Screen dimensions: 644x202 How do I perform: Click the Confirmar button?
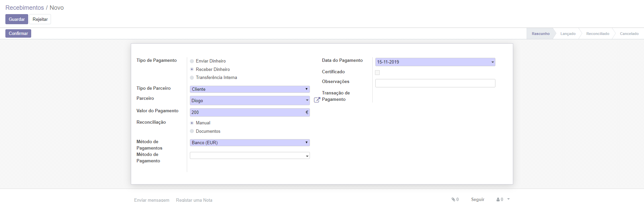(18, 34)
